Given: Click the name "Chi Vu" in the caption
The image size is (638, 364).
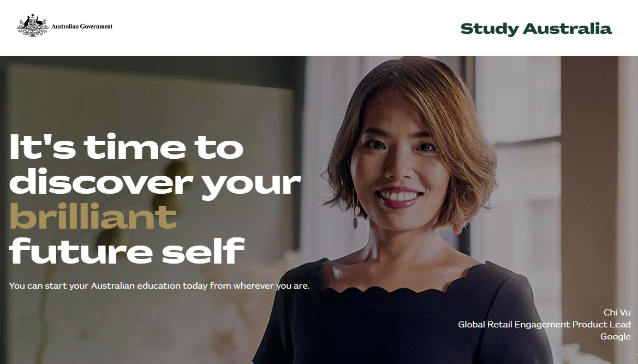Looking at the screenshot, I should [617, 312].
